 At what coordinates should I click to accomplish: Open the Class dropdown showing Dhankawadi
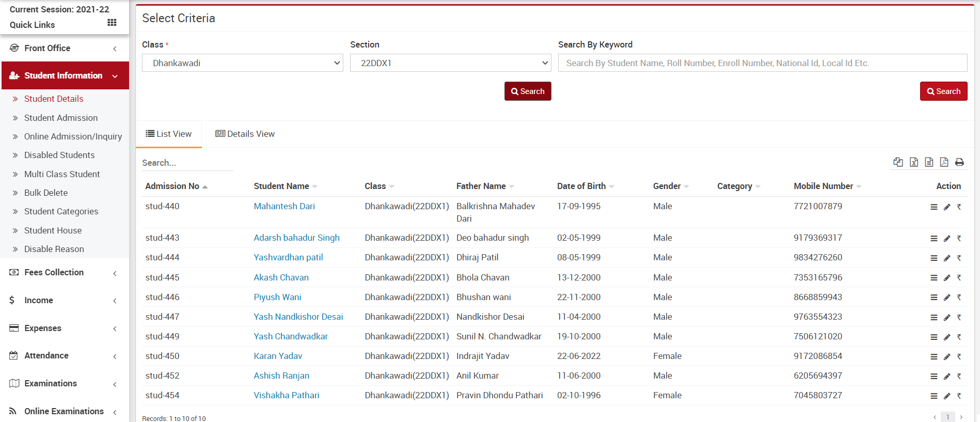pyautogui.click(x=242, y=63)
